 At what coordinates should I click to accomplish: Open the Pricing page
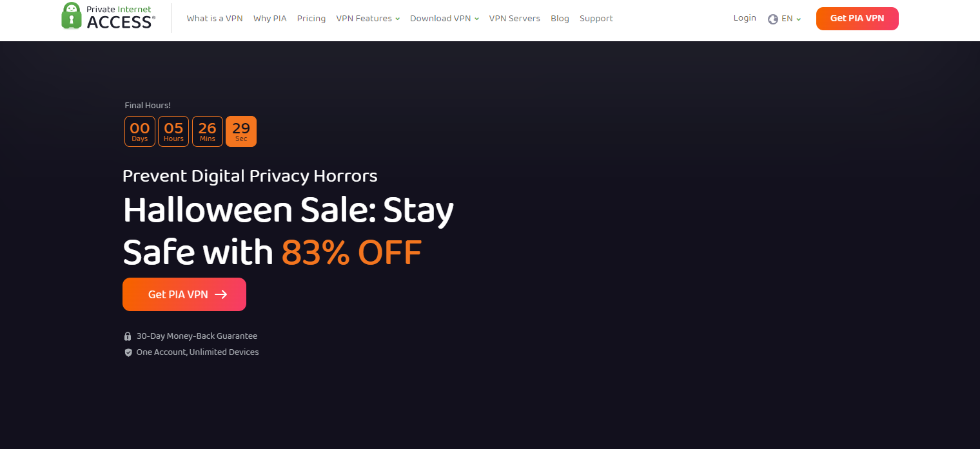point(311,19)
